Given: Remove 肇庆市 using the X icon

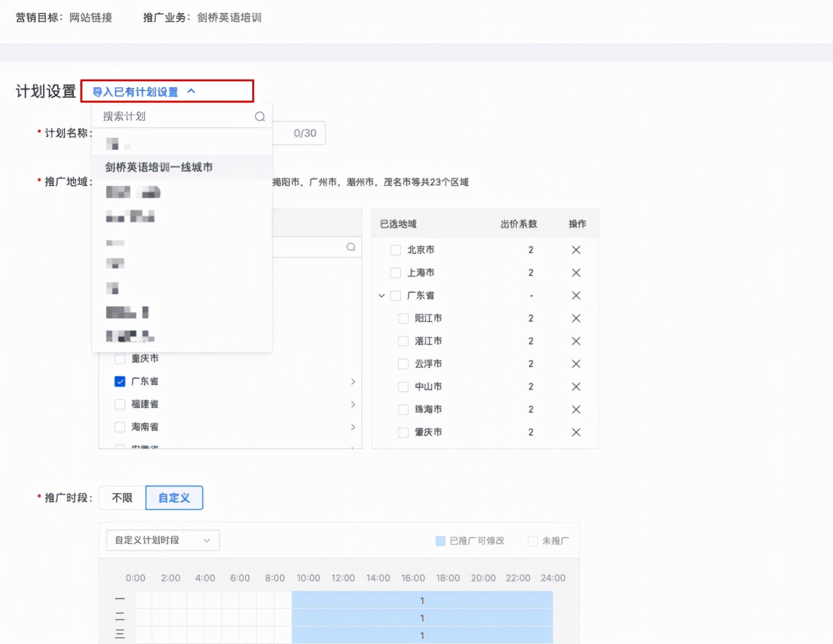Looking at the screenshot, I should click(575, 432).
